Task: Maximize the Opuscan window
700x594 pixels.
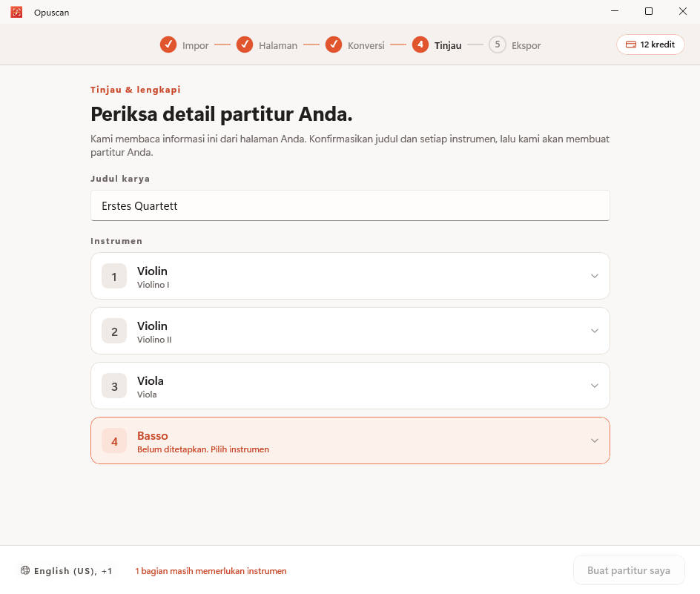Action: tap(649, 11)
